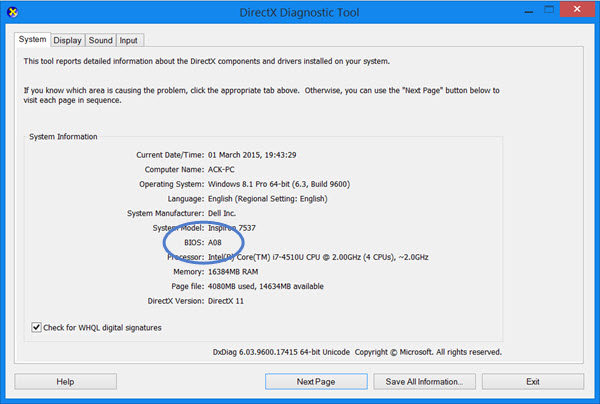Minimize the DirectX Diagnostic Tool window

pos(529,11)
